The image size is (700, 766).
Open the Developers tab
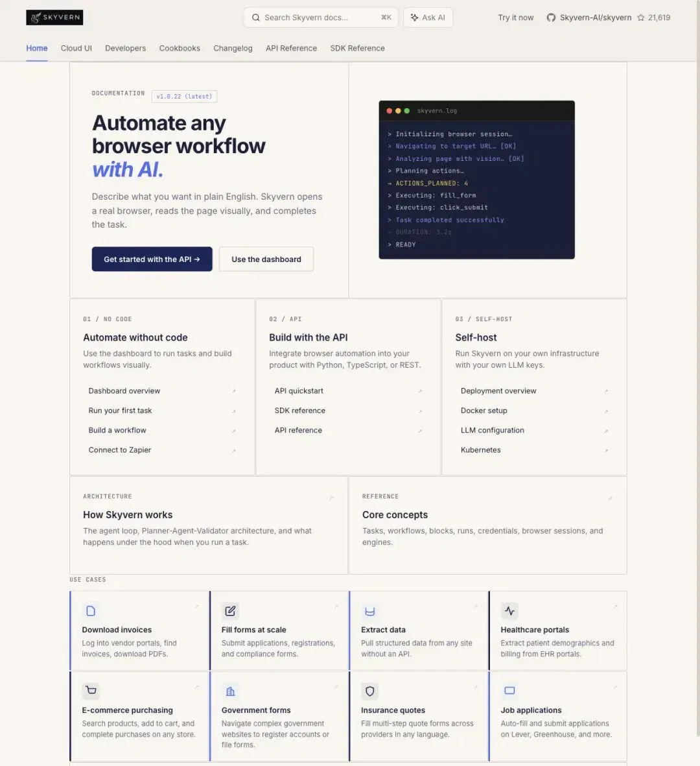click(126, 49)
